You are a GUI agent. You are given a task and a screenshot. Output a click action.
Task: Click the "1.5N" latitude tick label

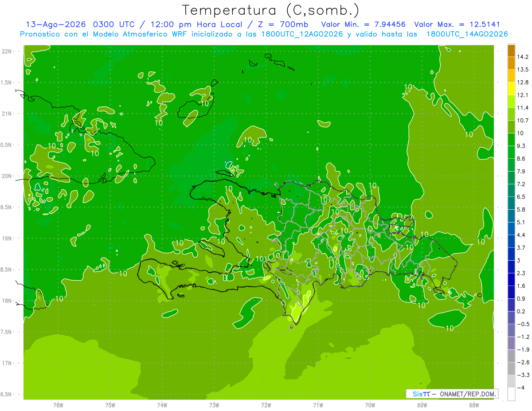coord(7,82)
